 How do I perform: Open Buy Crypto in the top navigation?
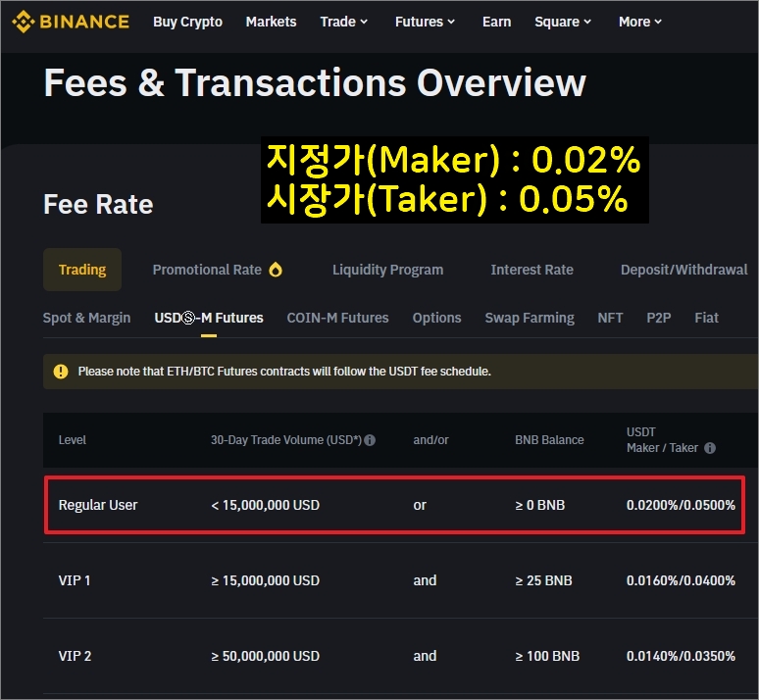188,22
